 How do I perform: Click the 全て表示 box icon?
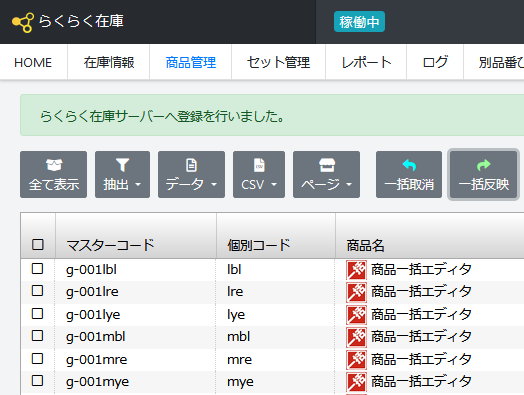54,165
